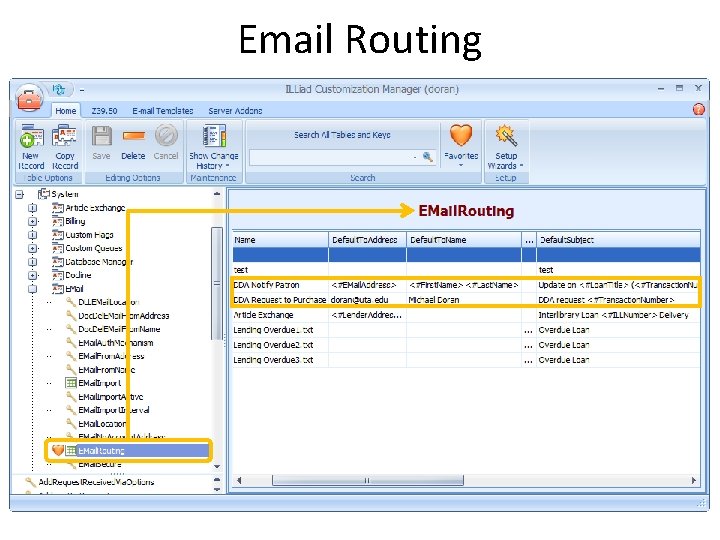Select the EMailLocation key
720x540 pixels.
pyautogui.click(x=102, y=424)
